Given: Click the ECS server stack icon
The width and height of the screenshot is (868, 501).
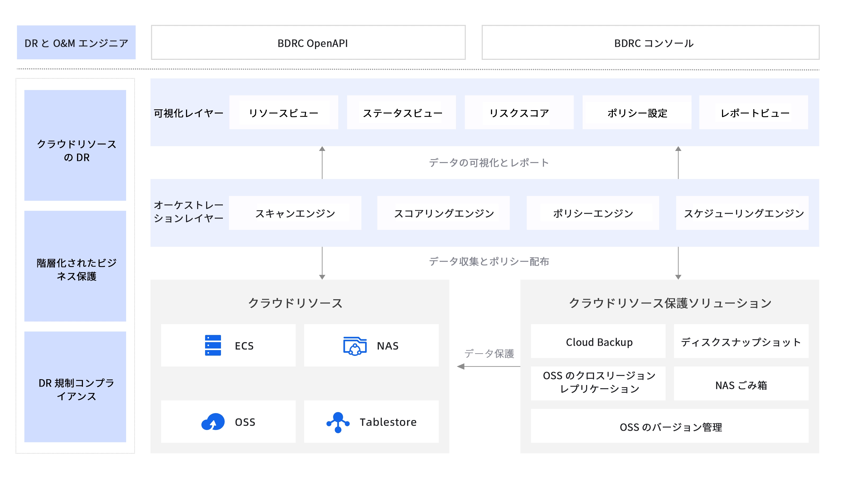Looking at the screenshot, I should click(x=213, y=345).
